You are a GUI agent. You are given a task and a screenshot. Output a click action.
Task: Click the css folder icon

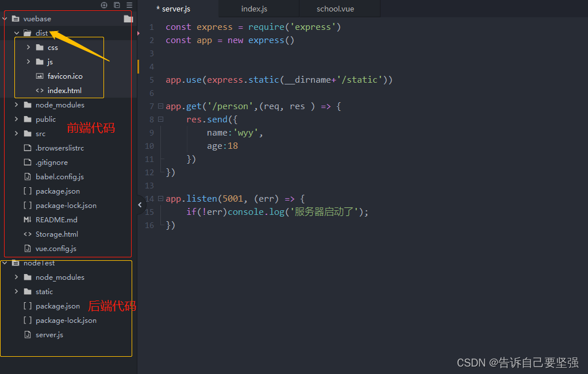40,47
